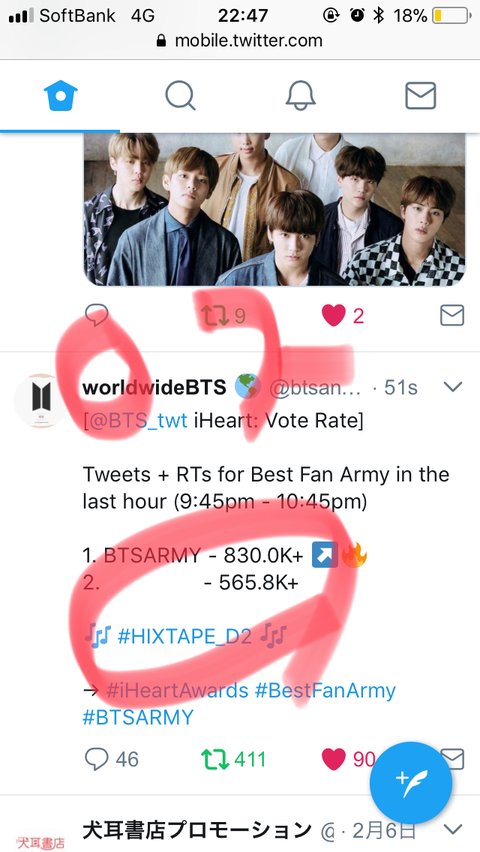This screenshot has height=852, width=480.
Task: Open the #BestFanArmy hashtag link
Action: [x=325, y=691]
